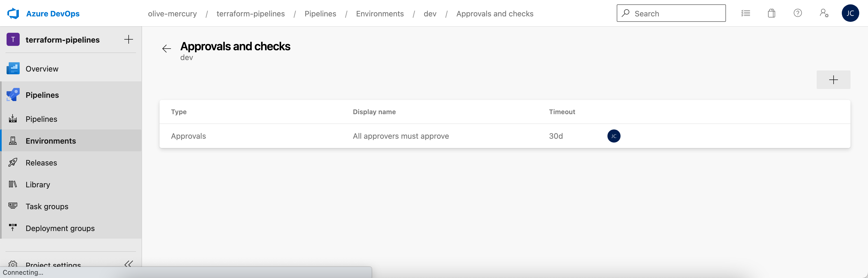Screen dimensions: 868x278
Task: Click the search magnifier icon
Action: [626, 13]
